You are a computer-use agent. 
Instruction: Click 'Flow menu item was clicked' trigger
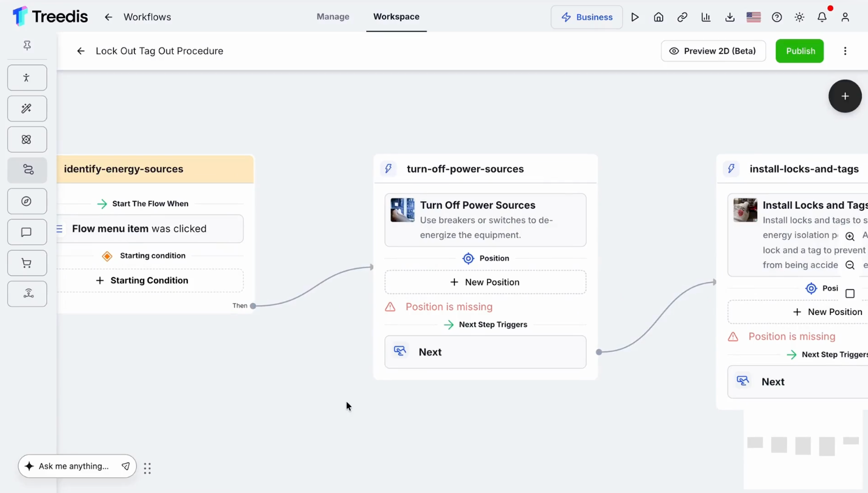[151, 228]
